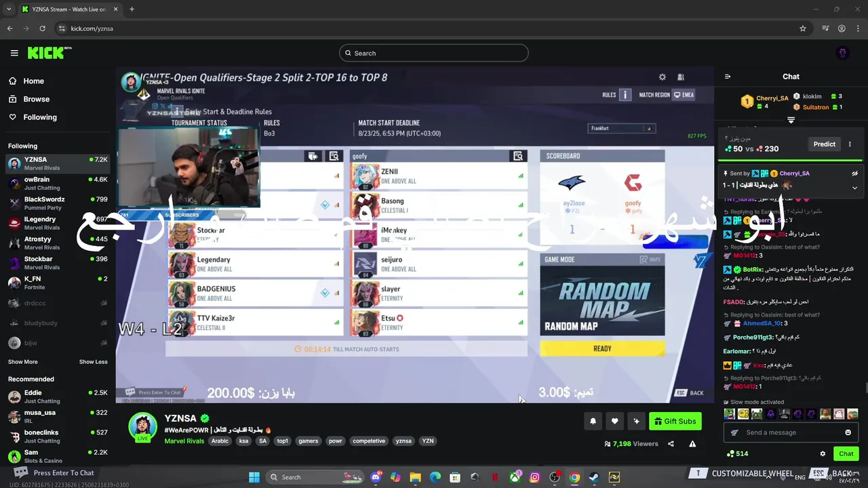This screenshot has height=488, width=868.
Task: Click the heart follow icon
Action: click(614, 421)
